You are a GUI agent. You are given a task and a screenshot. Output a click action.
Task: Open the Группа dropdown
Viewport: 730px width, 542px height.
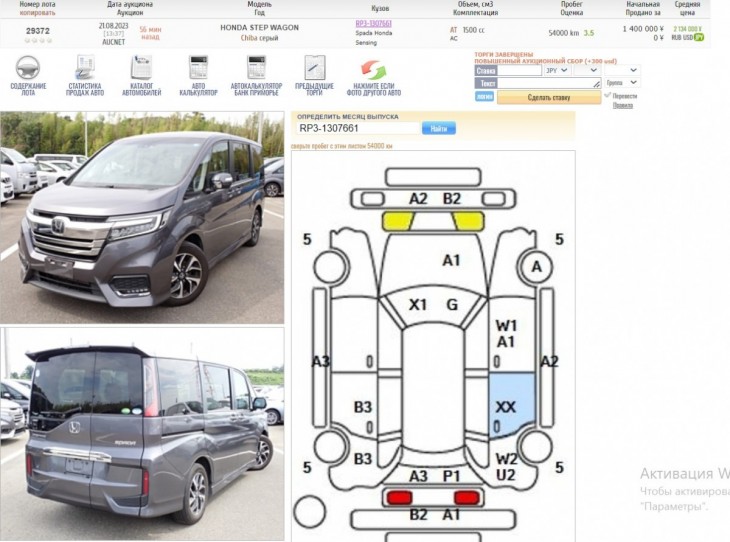[x=622, y=82]
